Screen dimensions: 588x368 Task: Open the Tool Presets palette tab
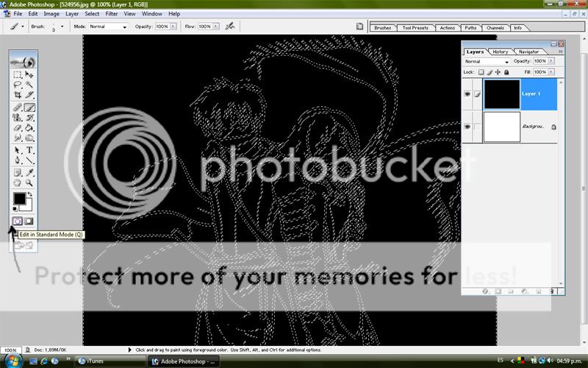pos(415,28)
